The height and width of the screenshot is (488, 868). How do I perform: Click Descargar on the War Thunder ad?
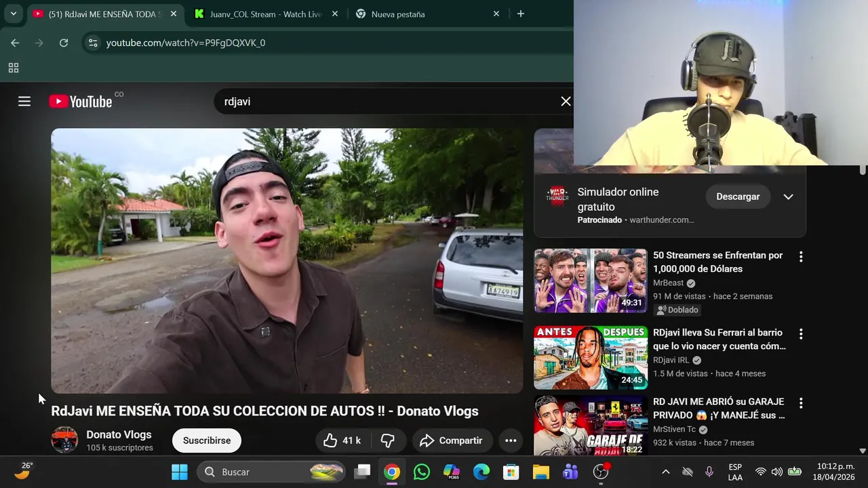coord(738,197)
